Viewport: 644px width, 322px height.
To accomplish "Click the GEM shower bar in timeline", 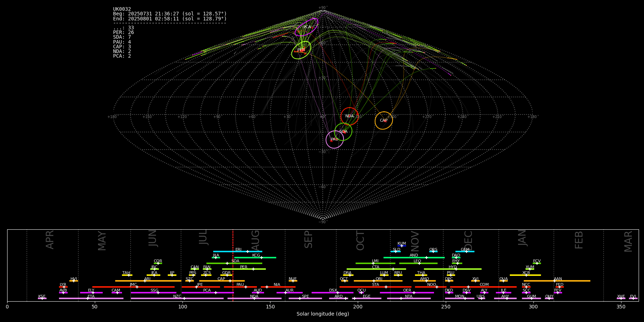I will (465, 252).
